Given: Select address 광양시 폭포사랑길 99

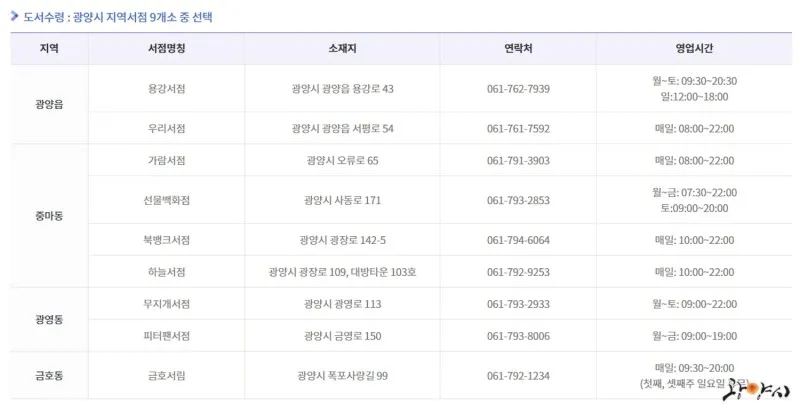Looking at the screenshot, I should pos(342,376).
